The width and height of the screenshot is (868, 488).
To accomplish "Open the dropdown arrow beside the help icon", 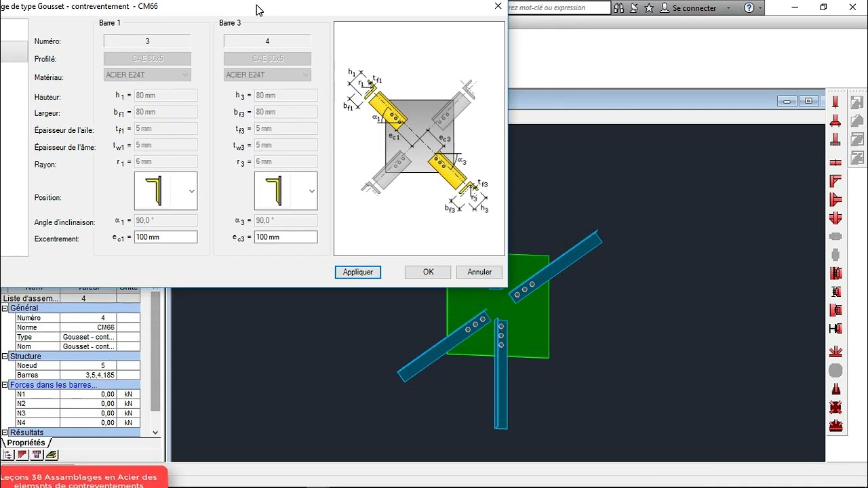I will (760, 8).
